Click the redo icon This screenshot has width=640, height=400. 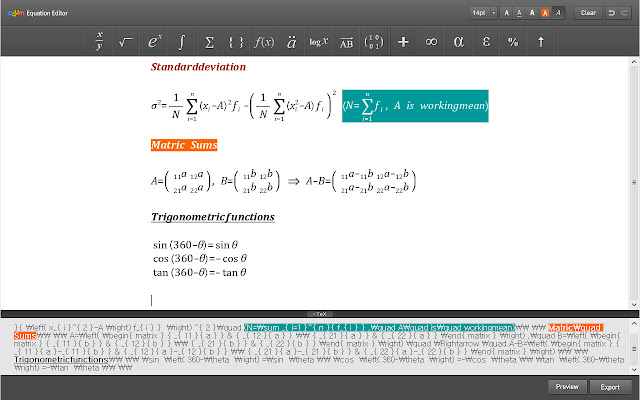(624, 13)
